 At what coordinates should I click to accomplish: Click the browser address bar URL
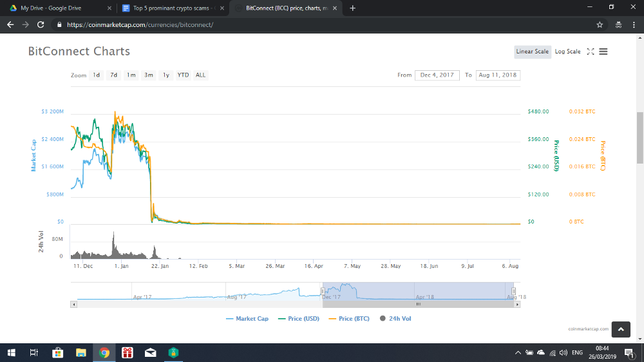pos(140,24)
